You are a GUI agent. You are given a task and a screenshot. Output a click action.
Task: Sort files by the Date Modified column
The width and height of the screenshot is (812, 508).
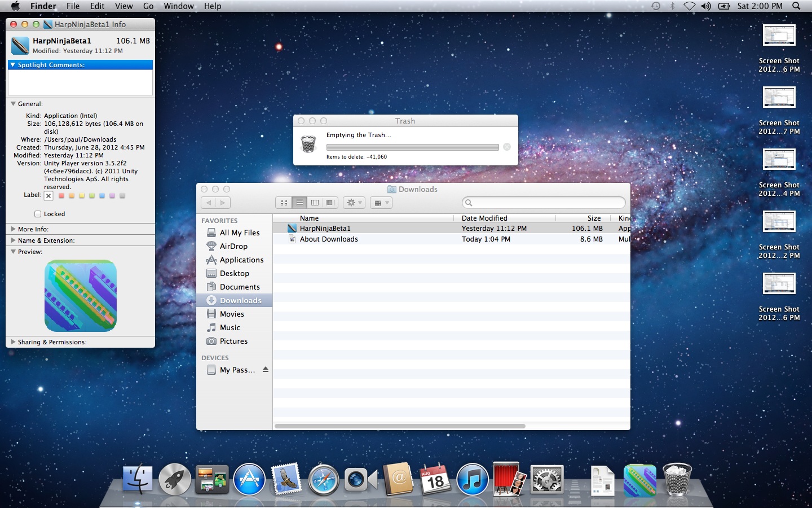(x=484, y=218)
